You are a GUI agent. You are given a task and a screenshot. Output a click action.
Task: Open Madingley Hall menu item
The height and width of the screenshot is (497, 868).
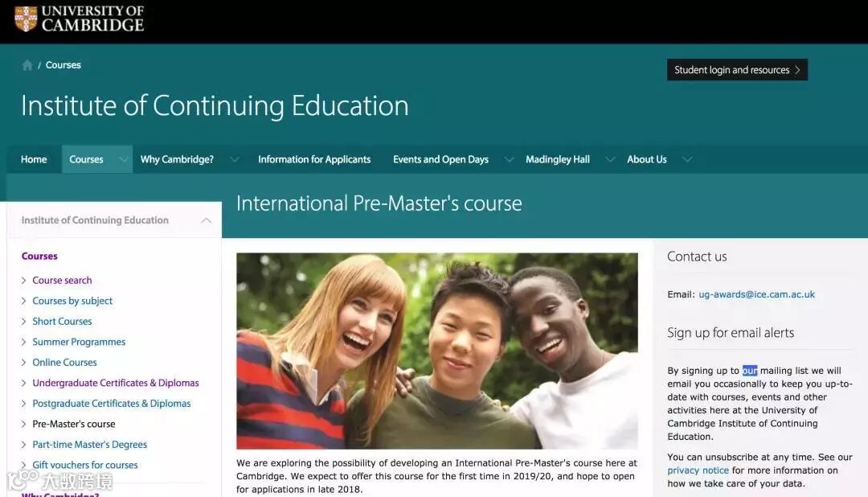click(558, 159)
